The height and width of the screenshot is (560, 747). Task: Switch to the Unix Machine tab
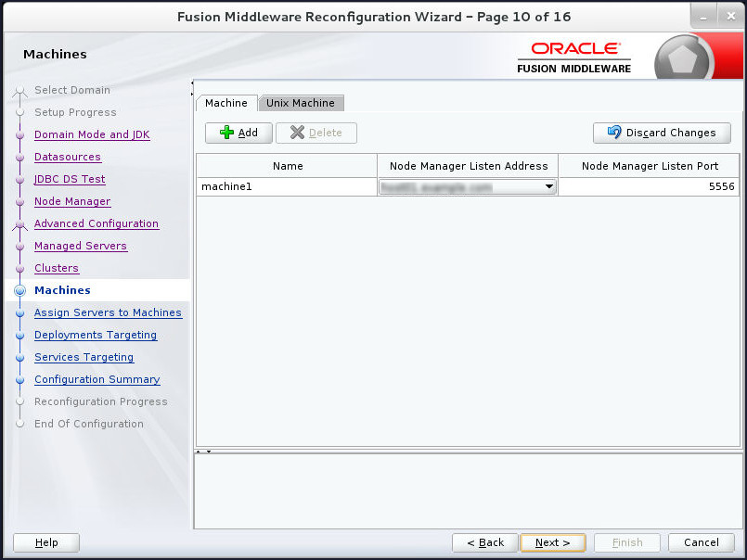pyautogui.click(x=301, y=103)
